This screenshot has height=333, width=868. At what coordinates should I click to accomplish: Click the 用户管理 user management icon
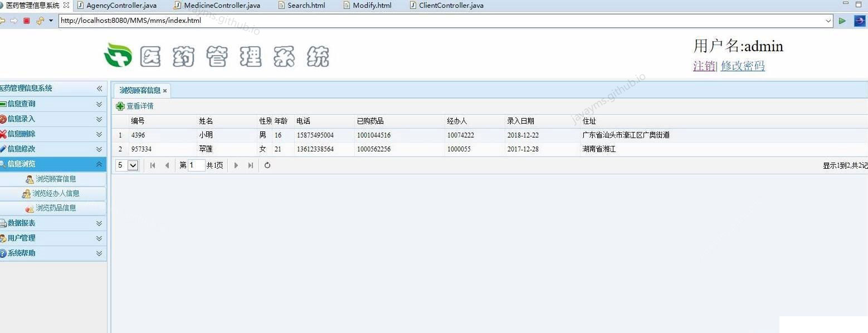[6, 238]
